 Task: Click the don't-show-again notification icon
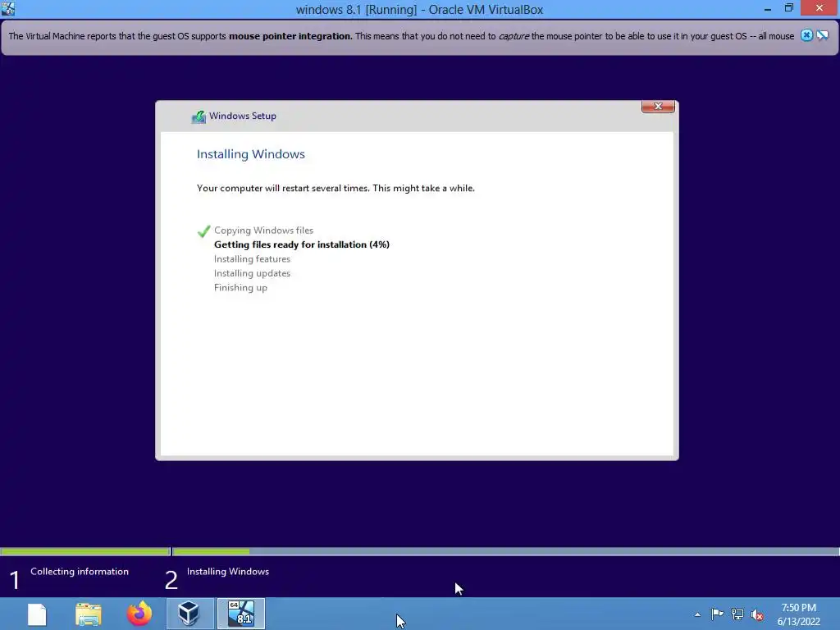823,35
